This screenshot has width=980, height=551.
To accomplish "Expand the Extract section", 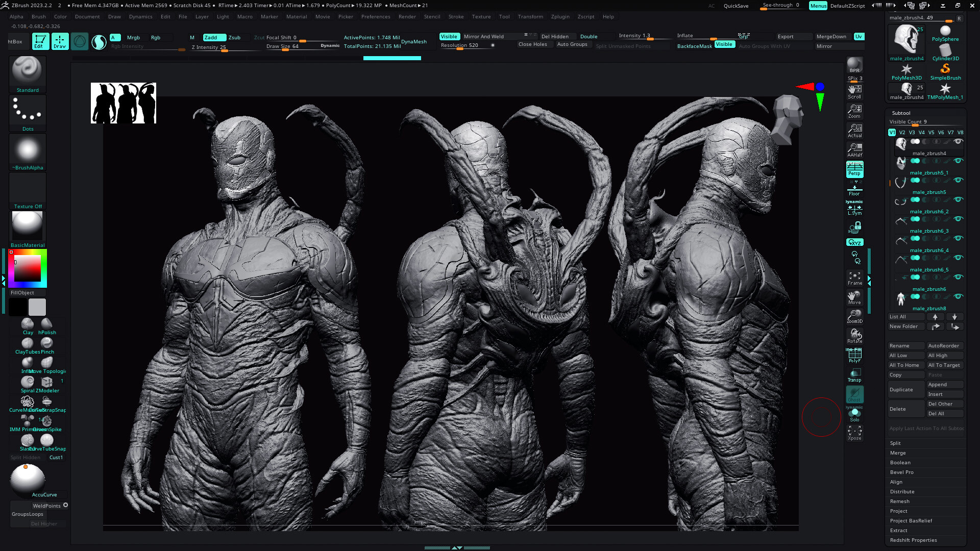I will tap(898, 531).
